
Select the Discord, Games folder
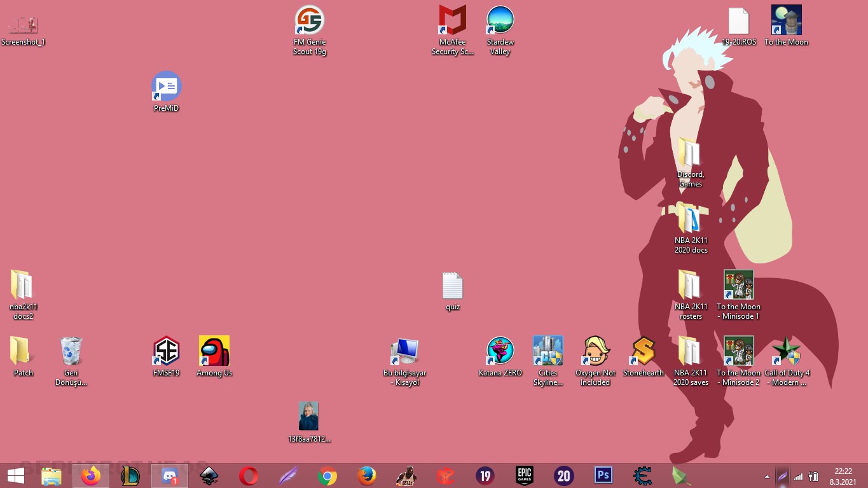pos(691,163)
